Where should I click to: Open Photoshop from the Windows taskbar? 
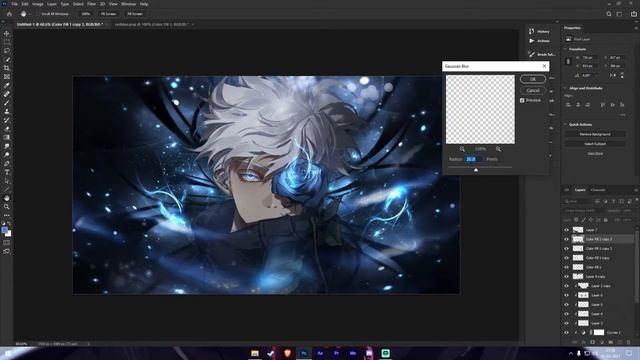click(304, 353)
